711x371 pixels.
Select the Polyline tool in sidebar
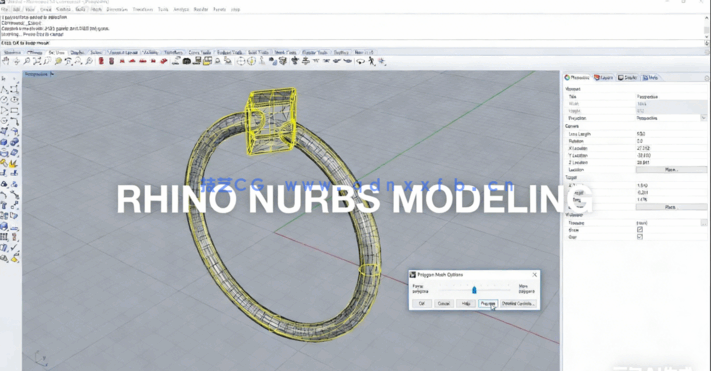click(4, 89)
